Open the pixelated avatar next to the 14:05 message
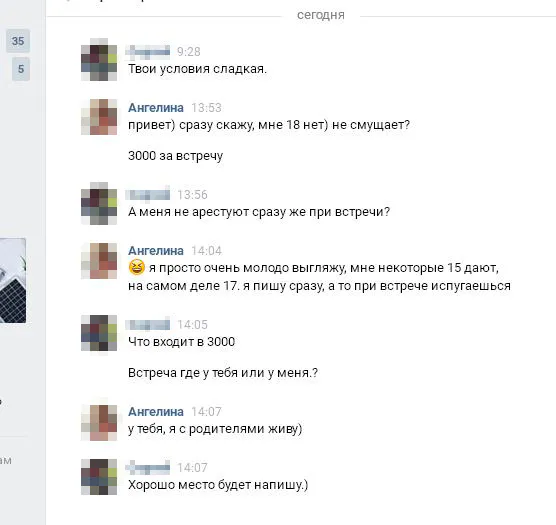This screenshot has height=525, width=556. [99, 333]
